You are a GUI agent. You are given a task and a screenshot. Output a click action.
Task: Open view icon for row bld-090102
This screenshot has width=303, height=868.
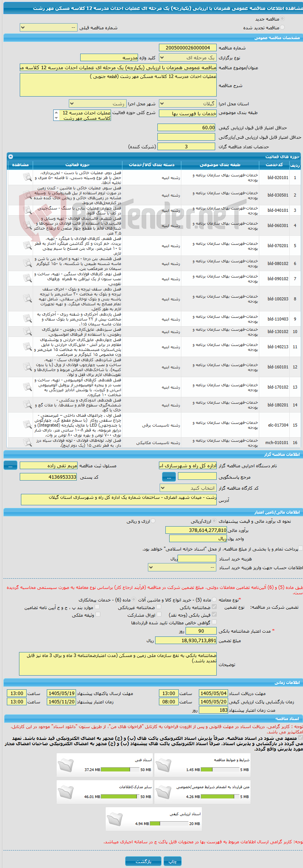(27, 279)
